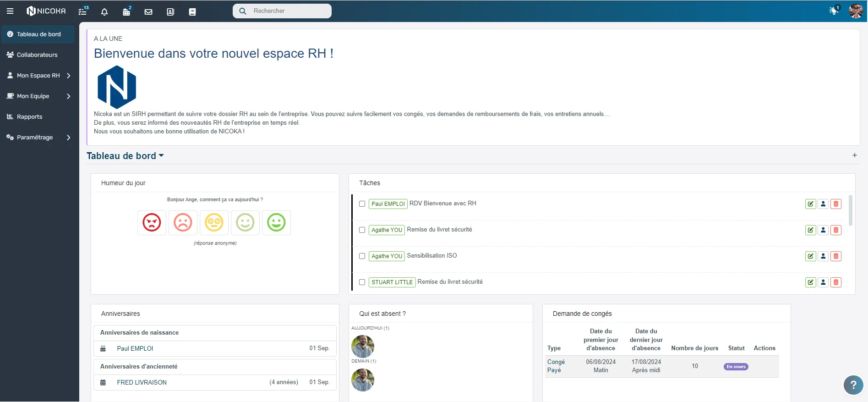This screenshot has height=402, width=868.
Task: Sort by Nombre de jours column
Action: coord(695,348)
